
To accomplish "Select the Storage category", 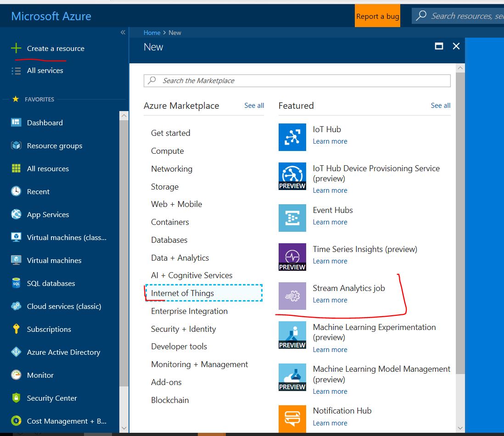I will (165, 187).
